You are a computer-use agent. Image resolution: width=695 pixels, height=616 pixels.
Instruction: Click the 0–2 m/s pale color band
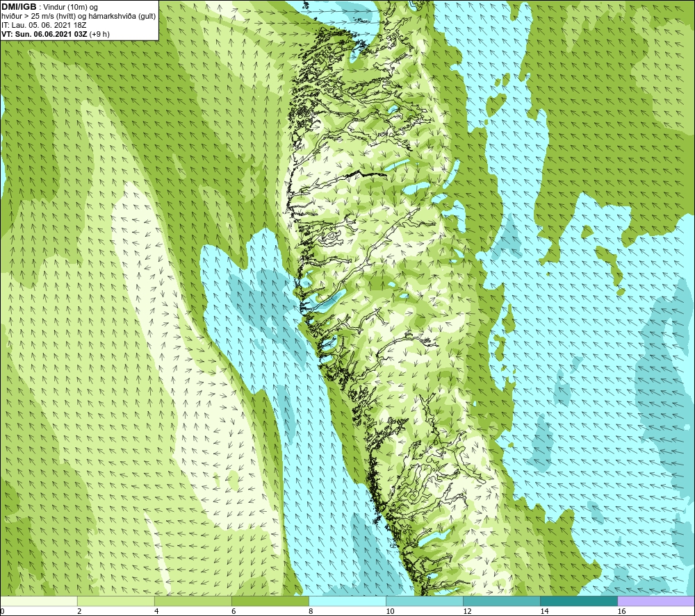click(x=39, y=601)
